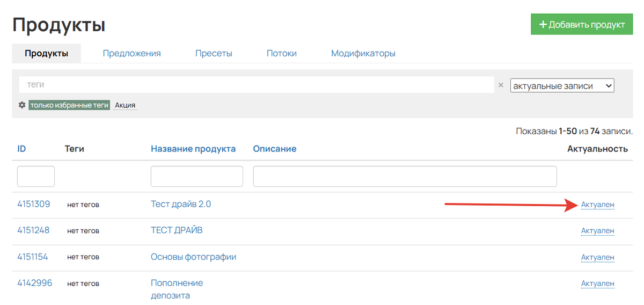Sort by the Описание column header

tap(275, 149)
